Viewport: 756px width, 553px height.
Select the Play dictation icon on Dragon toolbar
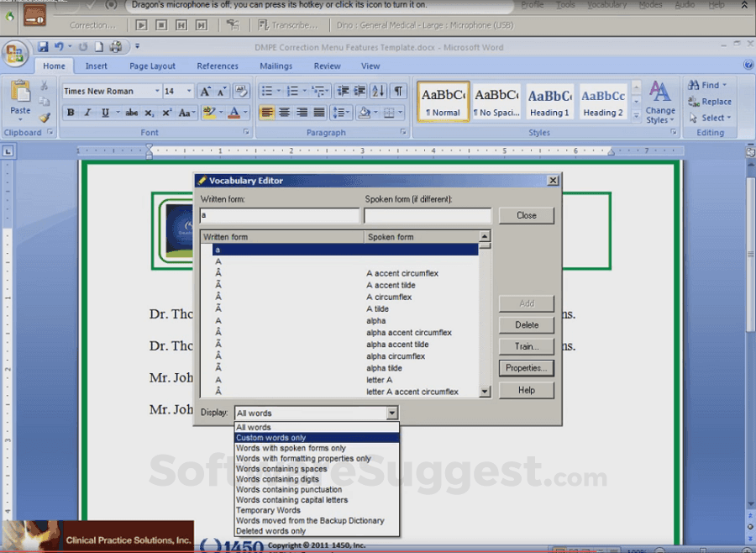click(x=141, y=24)
